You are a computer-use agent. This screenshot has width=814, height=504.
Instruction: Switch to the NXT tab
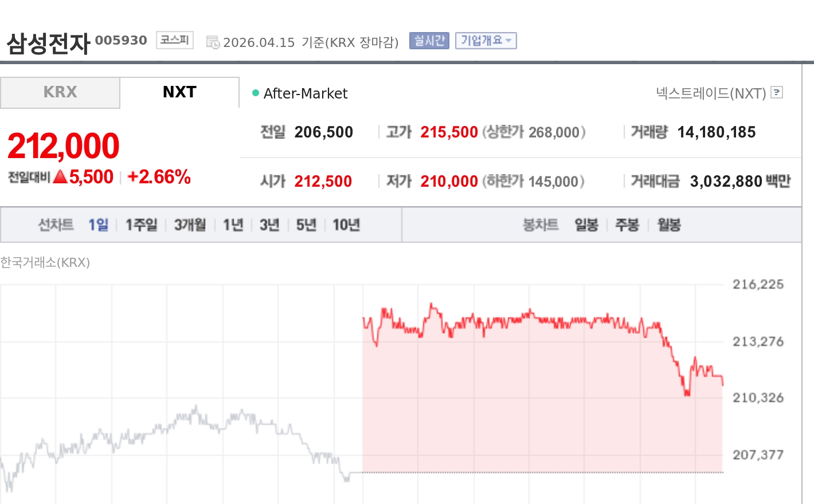(179, 92)
